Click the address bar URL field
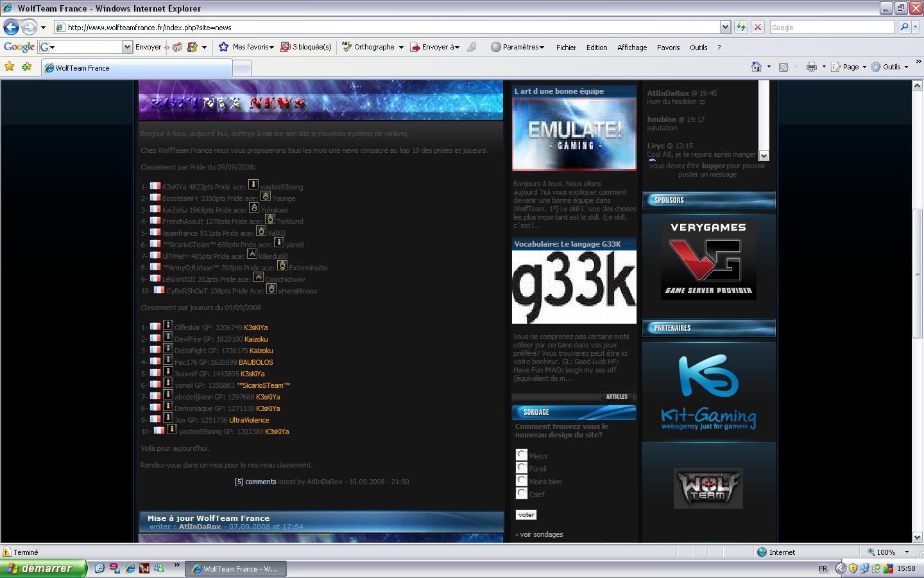 tap(387, 27)
